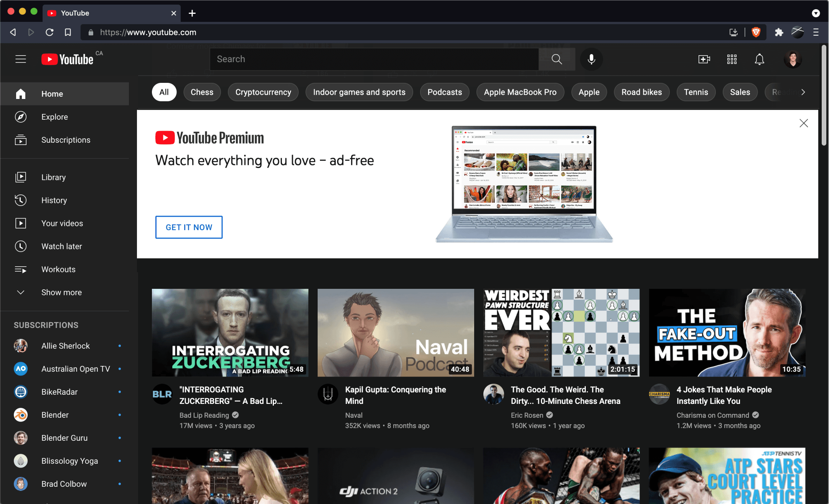Select the Chess filter chip
This screenshot has height=504, width=829.
coord(202,92)
